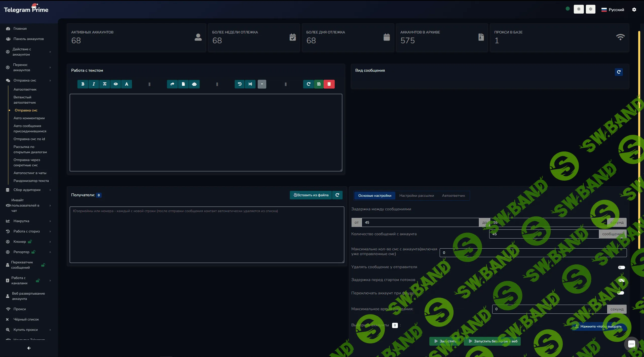Click the history clock icon in toolbar
This screenshot has width=644, height=357.
[x=240, y=84]
